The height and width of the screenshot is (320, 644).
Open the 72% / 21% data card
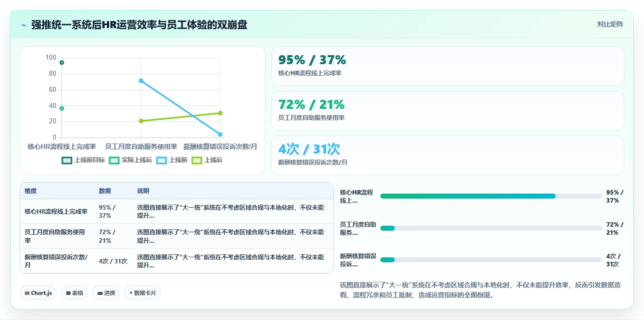[x=448, y=111]
